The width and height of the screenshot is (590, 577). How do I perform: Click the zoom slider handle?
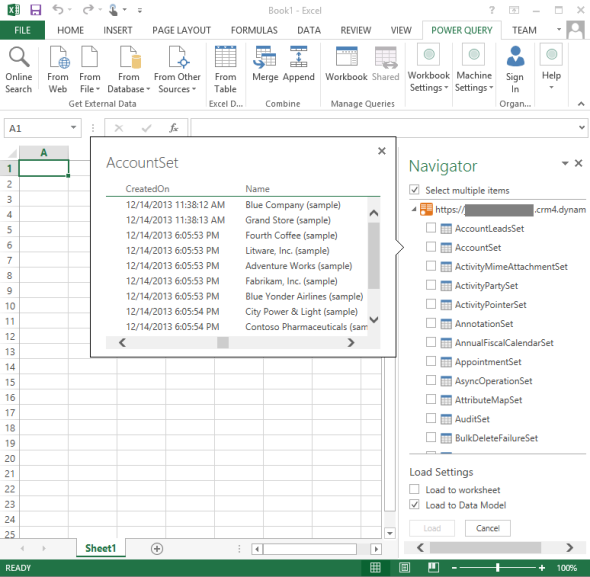(x=497, y=567)
